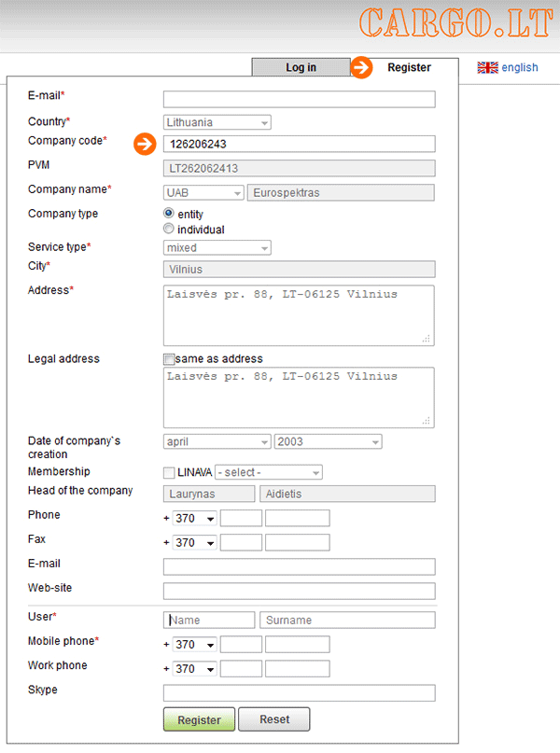This screenshot has height=753, width=560.
Task: Open the Country dropdown showing Lithuania
Action: (217, 122)
